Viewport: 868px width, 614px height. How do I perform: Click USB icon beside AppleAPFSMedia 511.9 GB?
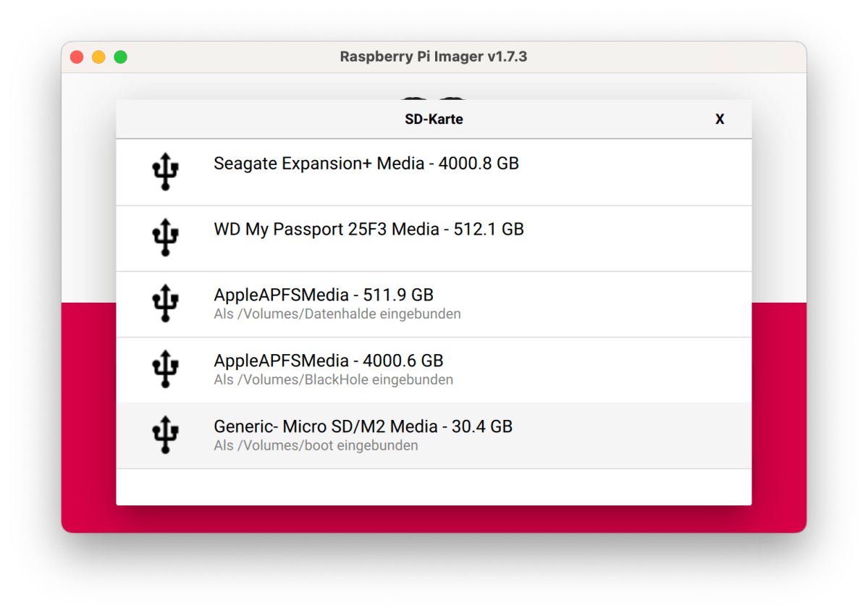pyautogui.click(x=165, y=303)
